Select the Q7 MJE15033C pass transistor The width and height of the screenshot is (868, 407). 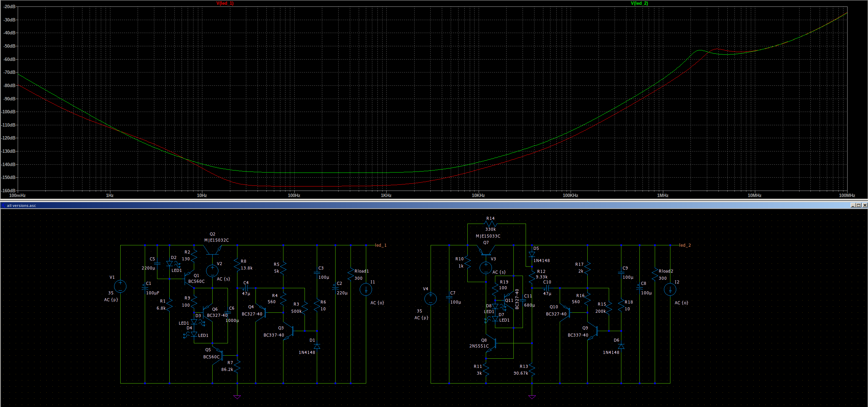[486, 249]
